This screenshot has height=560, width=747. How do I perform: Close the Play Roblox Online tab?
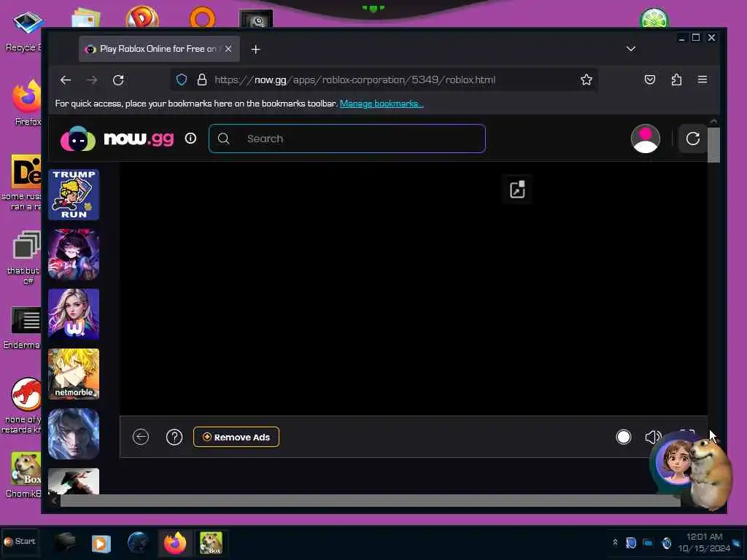pyautogui.click(x=228, y=49)
